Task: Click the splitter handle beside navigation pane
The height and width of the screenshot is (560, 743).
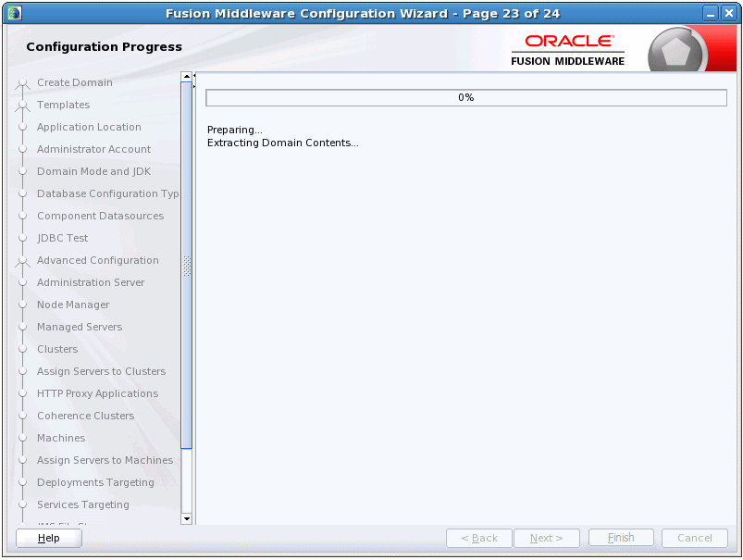Action: tap(194, 81)
